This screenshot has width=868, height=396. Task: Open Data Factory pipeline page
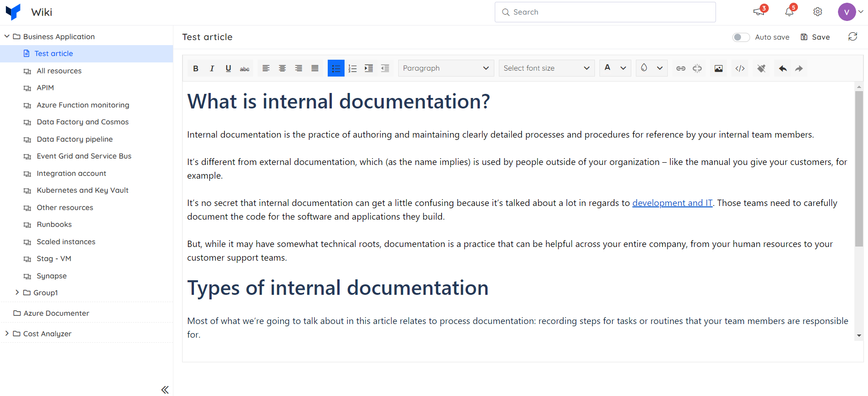coord(75,139)
